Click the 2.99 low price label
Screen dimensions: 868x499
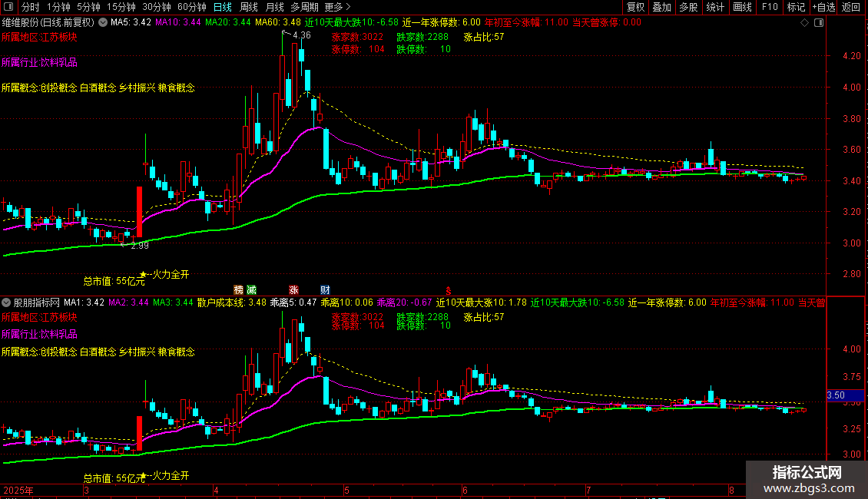pyautogui.click(x=140, y=246)
